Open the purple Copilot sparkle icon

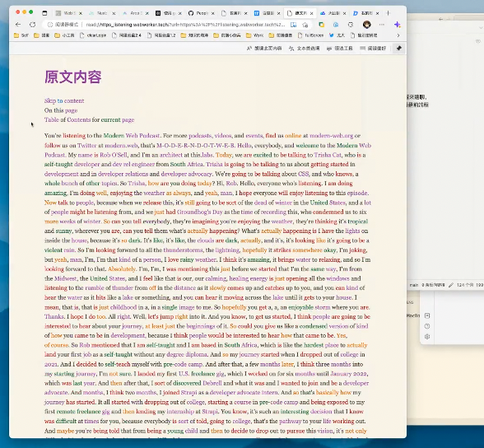click(398, 25)
